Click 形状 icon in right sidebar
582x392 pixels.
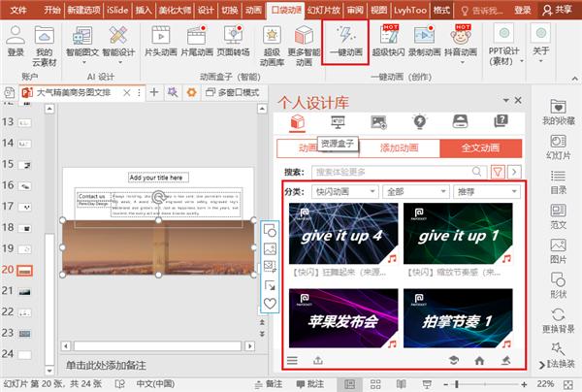pyautogui.click(x=559, y=285)
